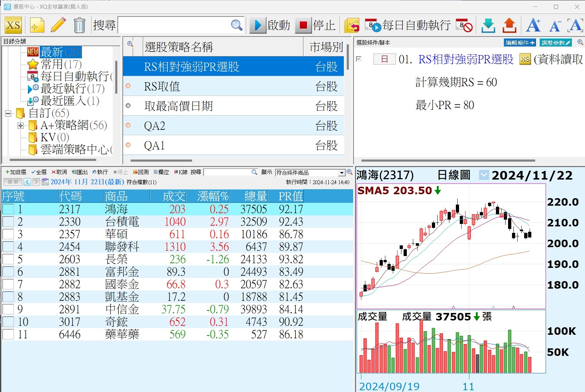Increase font size with A+ icon
This screenshot has width=585, height=392.
(533, 25)
